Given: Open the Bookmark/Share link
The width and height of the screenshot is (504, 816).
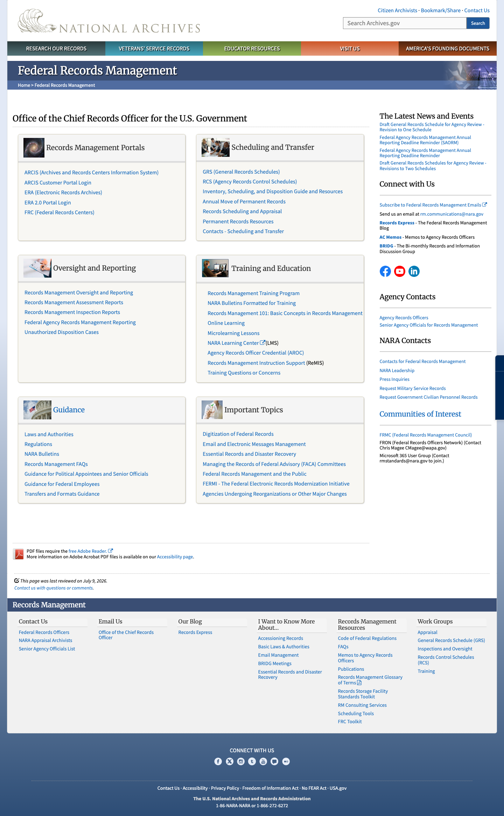Looking at the screenshot, I should (441, 11).
